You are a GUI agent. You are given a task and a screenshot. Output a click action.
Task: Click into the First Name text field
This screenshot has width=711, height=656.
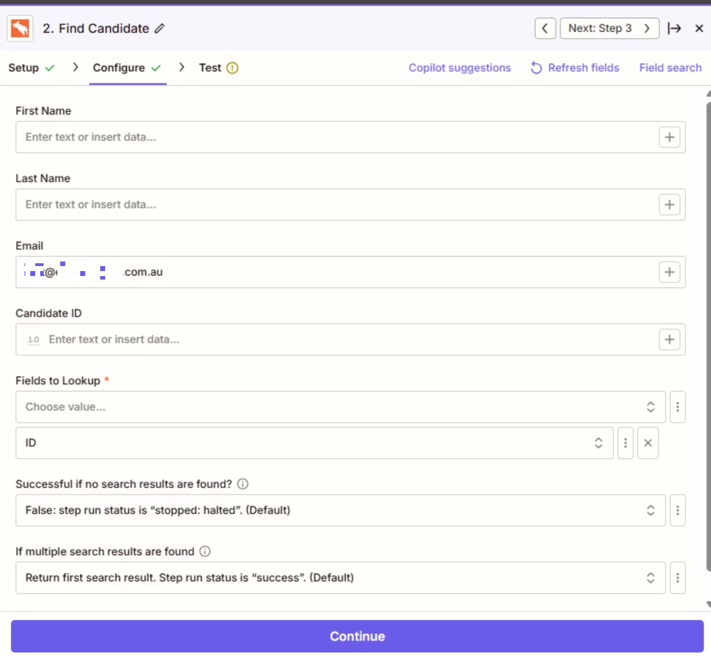point(335,137)
